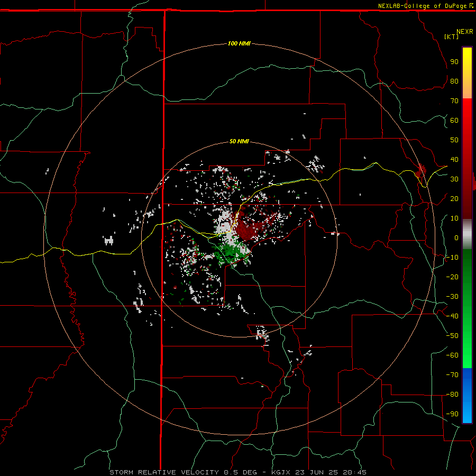Click the NEXR label above the scale

point(464,32)
